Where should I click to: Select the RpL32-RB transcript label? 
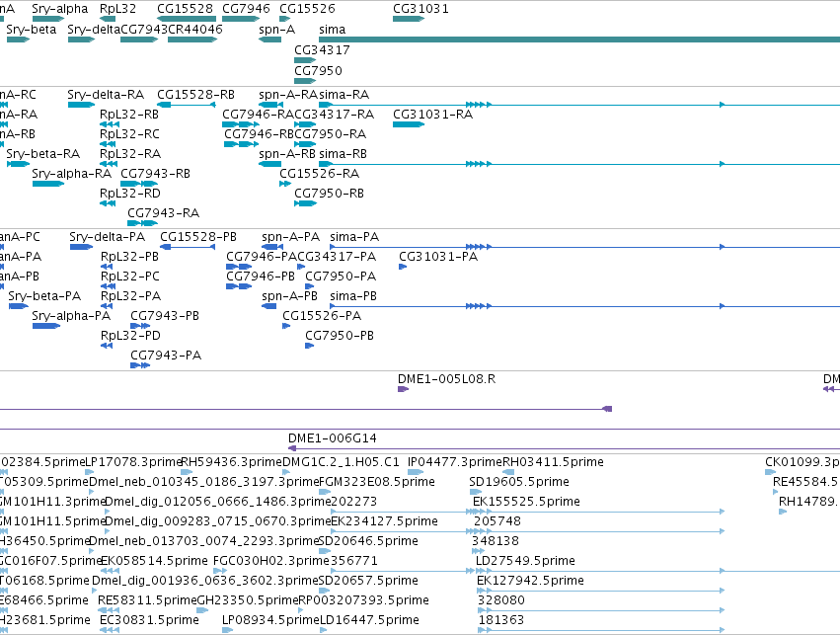[129, 115]
